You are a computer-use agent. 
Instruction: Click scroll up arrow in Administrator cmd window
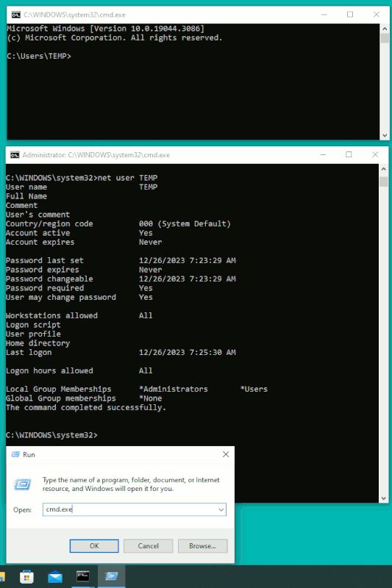[x=383, y=169]
